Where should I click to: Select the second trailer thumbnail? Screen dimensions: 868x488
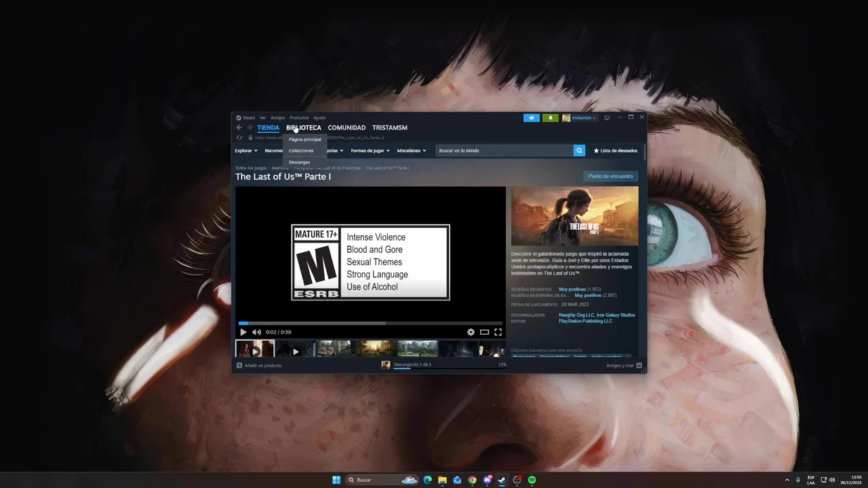pos(295,348)
